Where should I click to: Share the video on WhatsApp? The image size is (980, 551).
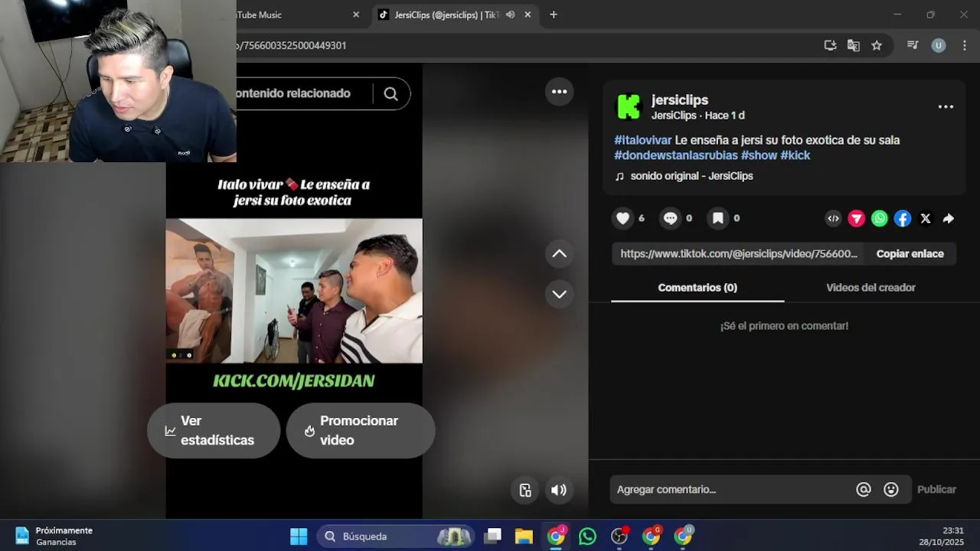tap(880, 219)
